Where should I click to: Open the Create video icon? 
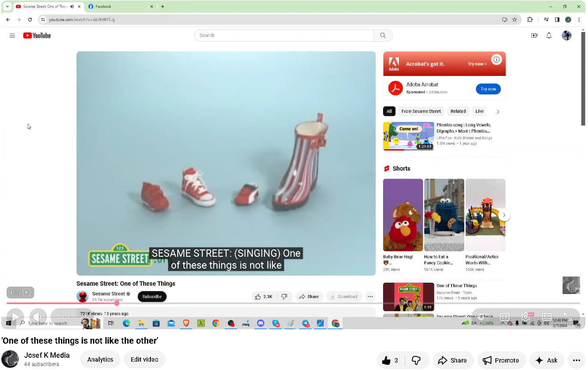point(534,36)
